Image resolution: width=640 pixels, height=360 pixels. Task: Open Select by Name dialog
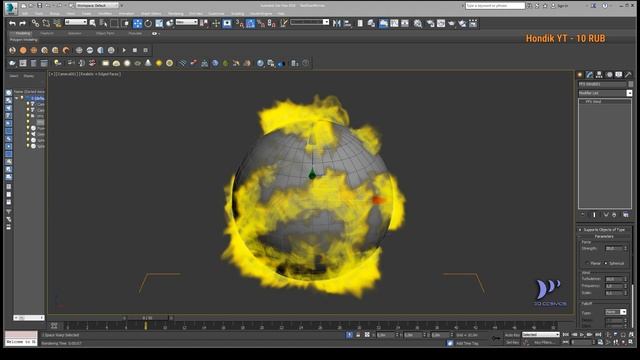pyautogui.click(x=104, y=23)
